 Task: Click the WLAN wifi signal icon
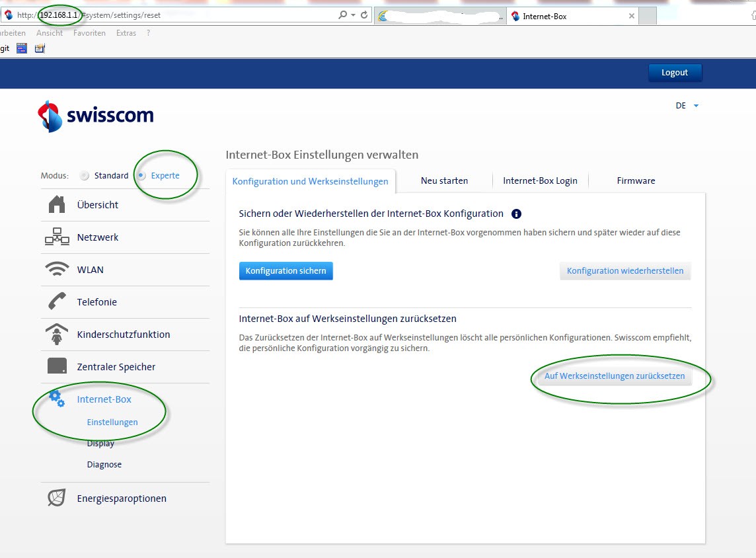[57, 270]
